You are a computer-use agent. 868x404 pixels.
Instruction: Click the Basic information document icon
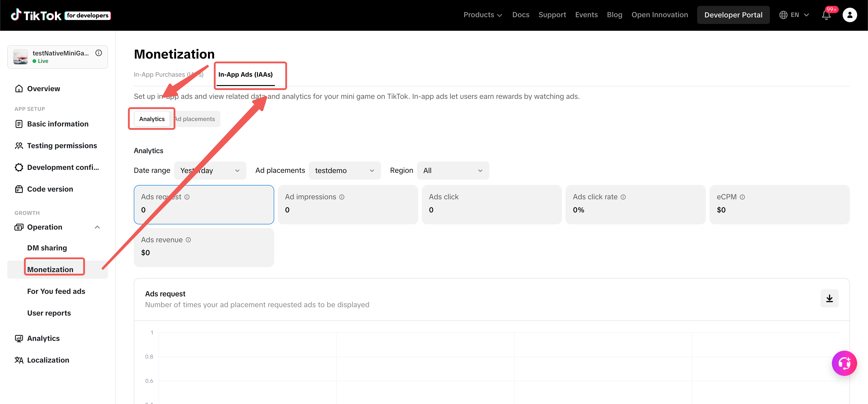tap(19, 124)
